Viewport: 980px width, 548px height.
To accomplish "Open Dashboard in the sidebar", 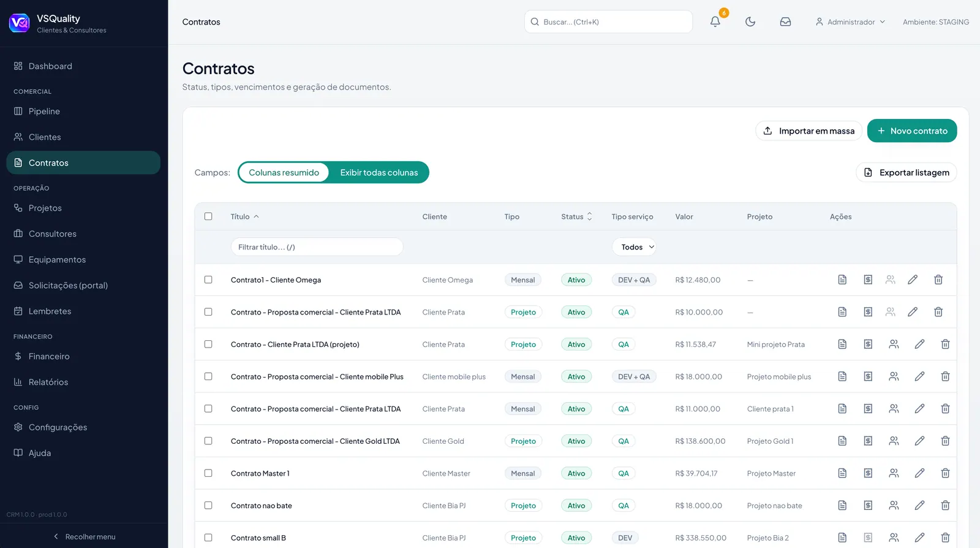I will (83, 66).
